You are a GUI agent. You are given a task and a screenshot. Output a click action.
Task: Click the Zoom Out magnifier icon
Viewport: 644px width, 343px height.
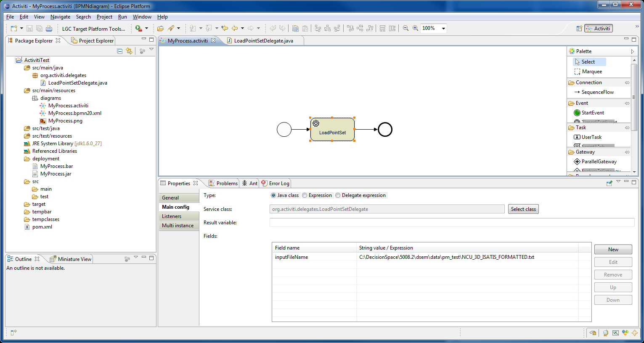(405, 28)
